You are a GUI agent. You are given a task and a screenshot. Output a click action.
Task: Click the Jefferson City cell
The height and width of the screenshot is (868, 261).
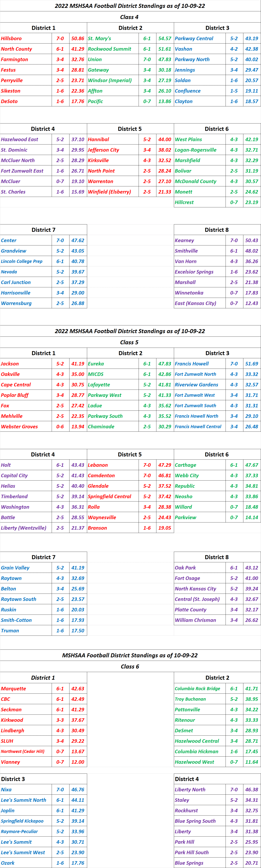113,150
